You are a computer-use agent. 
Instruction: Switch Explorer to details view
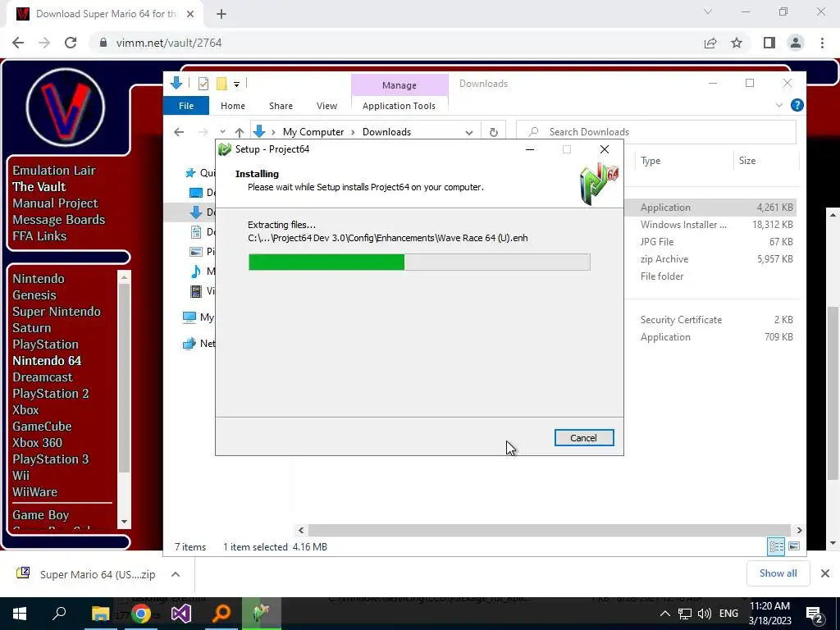[x=776, y=546]
